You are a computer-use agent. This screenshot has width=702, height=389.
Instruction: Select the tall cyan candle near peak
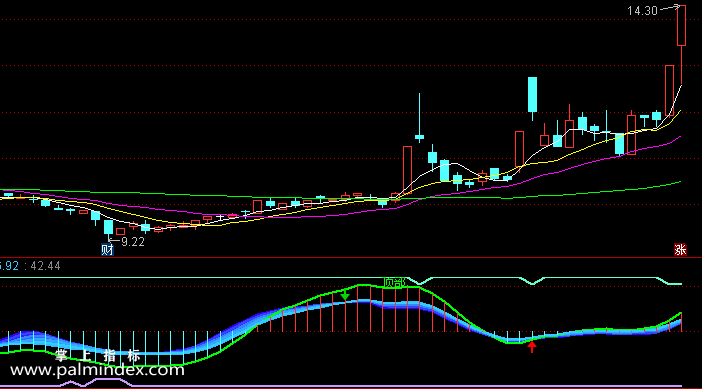pyautogui.click(x=532, y=95)
